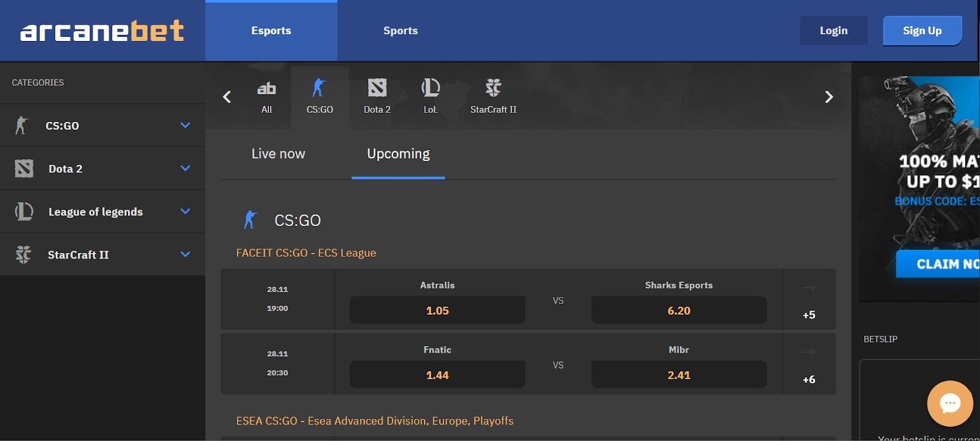
Task: Open FACEIT CS:GO - ECS League link
Action: [306, 253]
